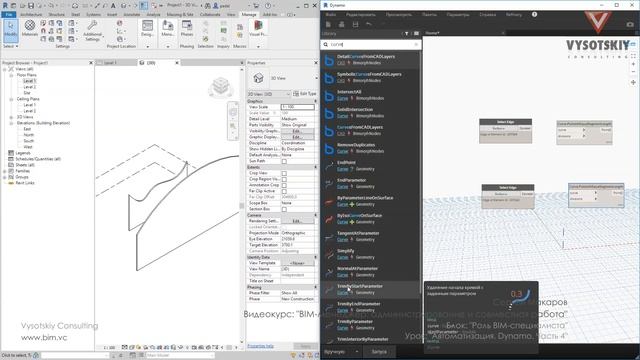Click the View Scale value field
The width and height of the screenshot is (640, 360).
pyautogui.click(x=298, y=107)
